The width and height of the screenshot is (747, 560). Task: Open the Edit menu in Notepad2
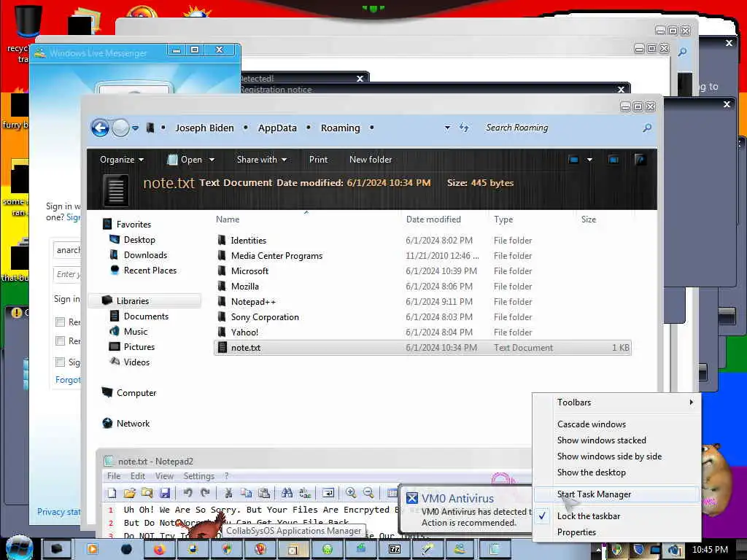[138, 476]
